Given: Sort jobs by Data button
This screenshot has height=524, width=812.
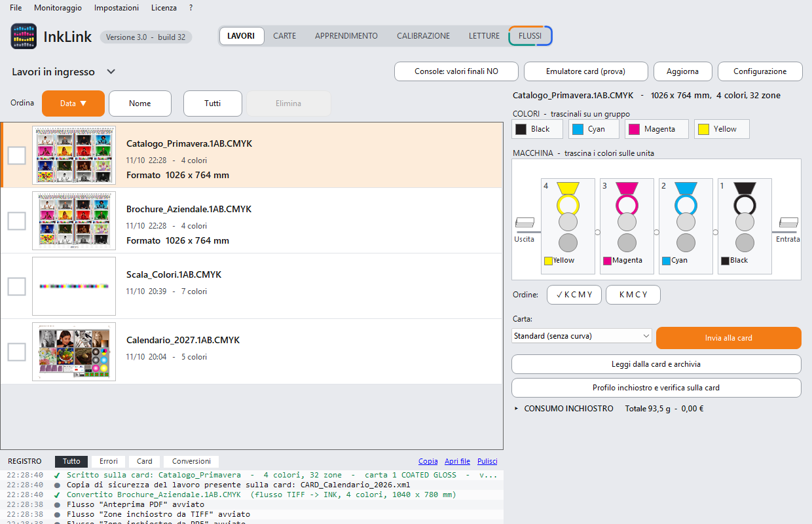Looking at the screenshot, I should (x=73, y=103).
